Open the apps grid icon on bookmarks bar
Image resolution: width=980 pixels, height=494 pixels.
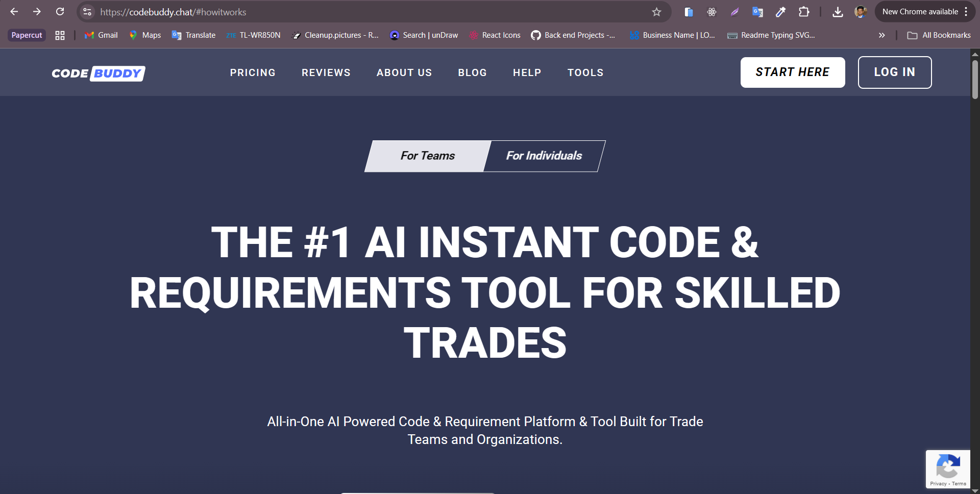(59, 35)
